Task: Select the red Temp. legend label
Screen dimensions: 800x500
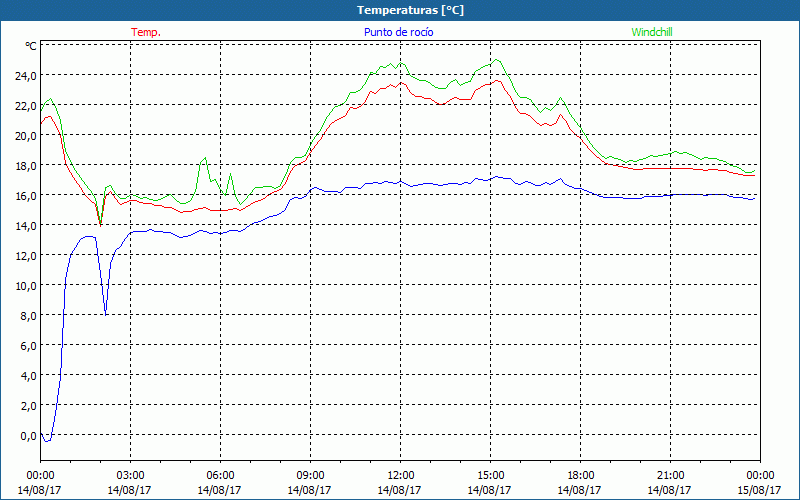Action: click(x=146, y=32)
